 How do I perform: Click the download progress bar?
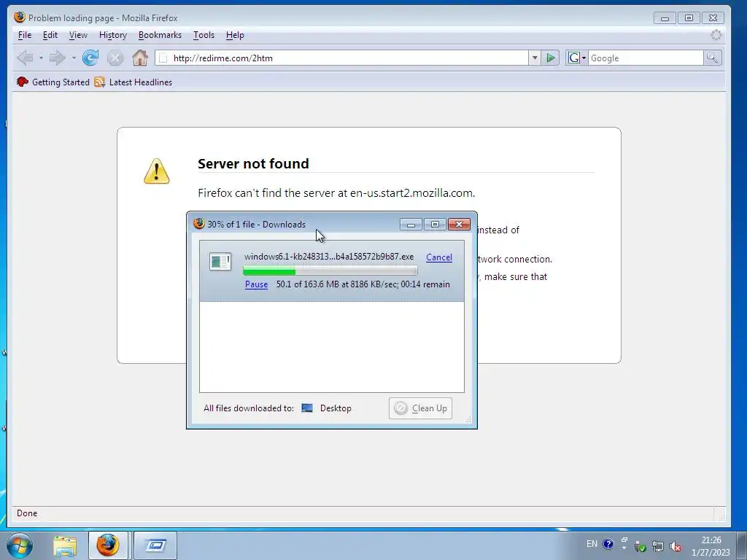(x=330, y=271)
